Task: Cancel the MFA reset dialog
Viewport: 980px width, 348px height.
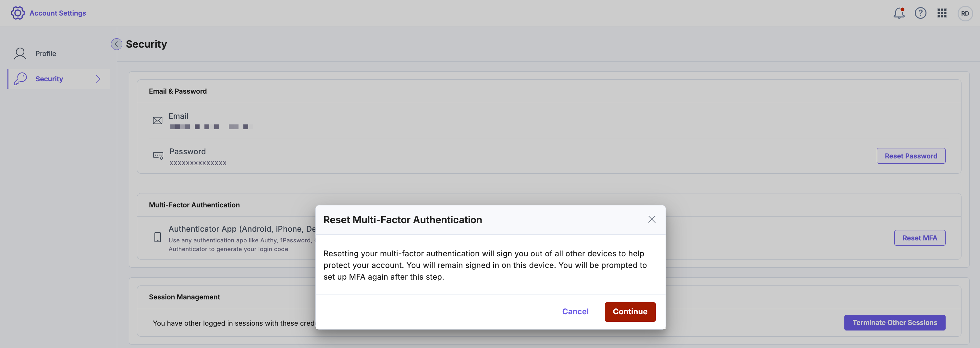Action: [575, 311]
